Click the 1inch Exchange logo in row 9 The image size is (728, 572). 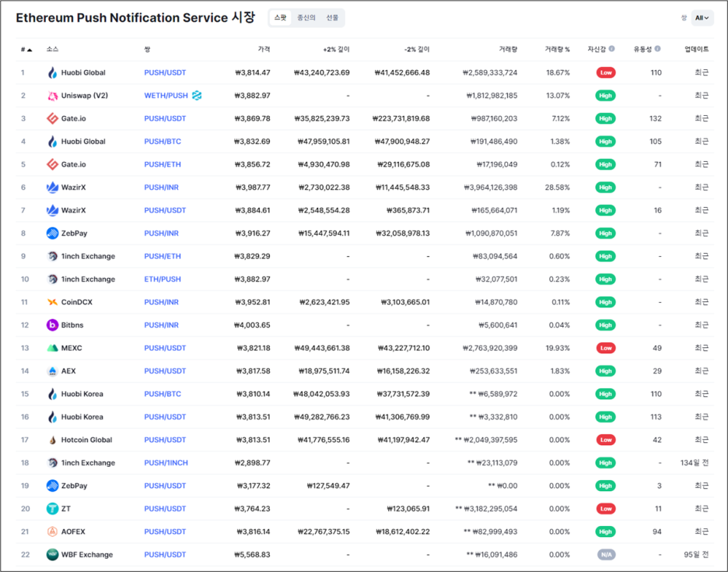pos(52,256)
